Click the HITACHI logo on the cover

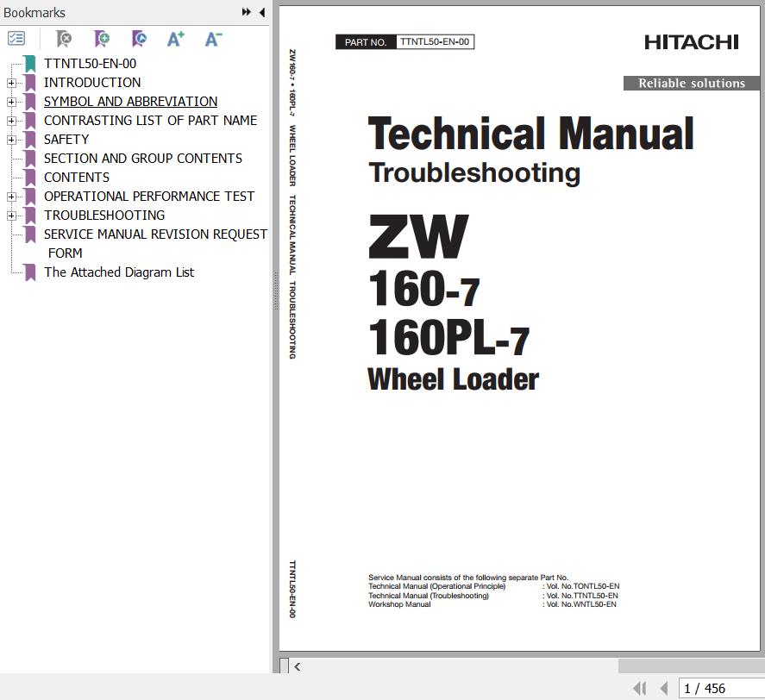pos(692,42)
